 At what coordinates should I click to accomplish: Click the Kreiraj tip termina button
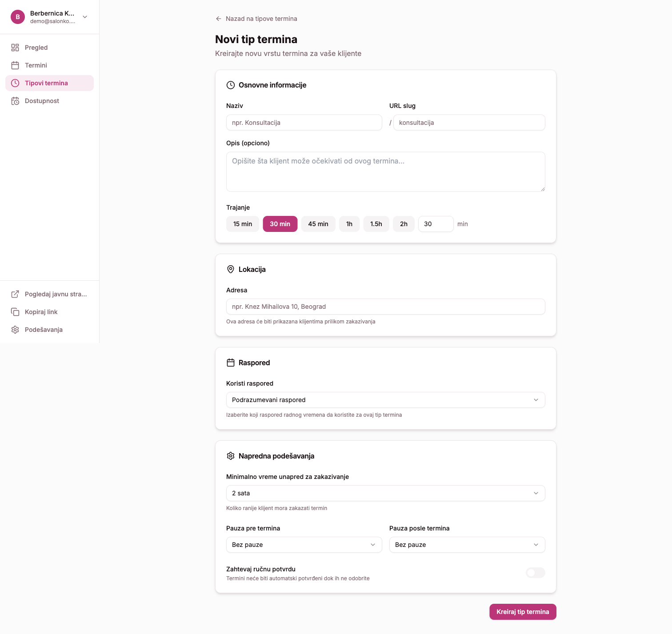[523, 612]
